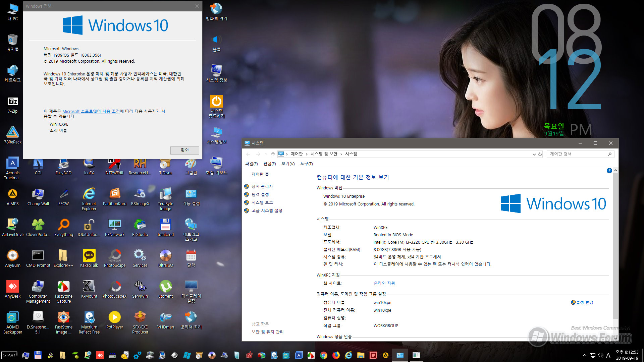The image size is (644, 362).
Task: Open the 방화벽 켜기 firewall icon
Action: (216, 12)
